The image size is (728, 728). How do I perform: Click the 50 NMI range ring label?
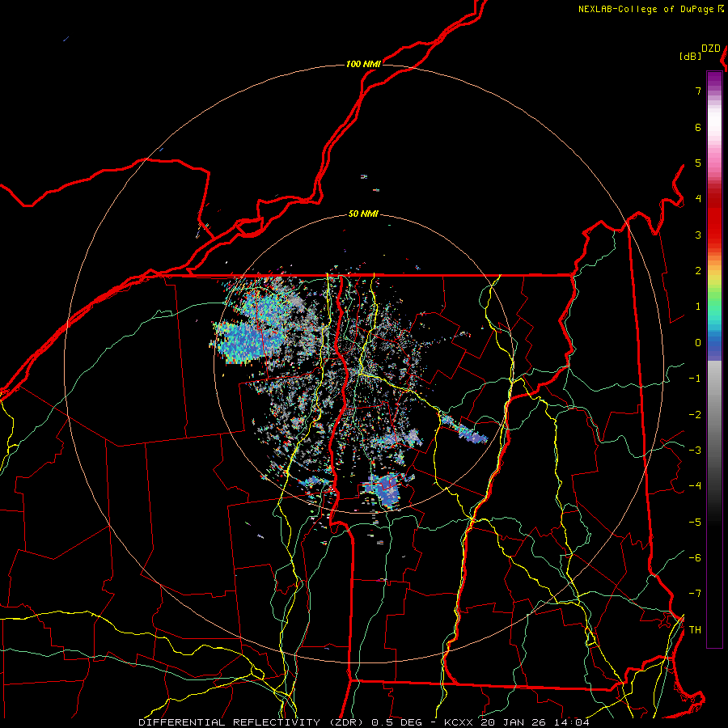coord(363,214)
